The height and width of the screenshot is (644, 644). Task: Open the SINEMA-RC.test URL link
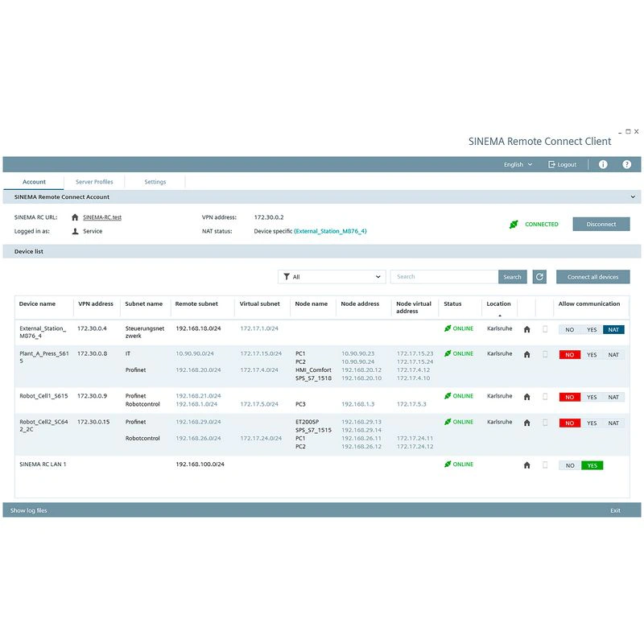tap(102, 217)
